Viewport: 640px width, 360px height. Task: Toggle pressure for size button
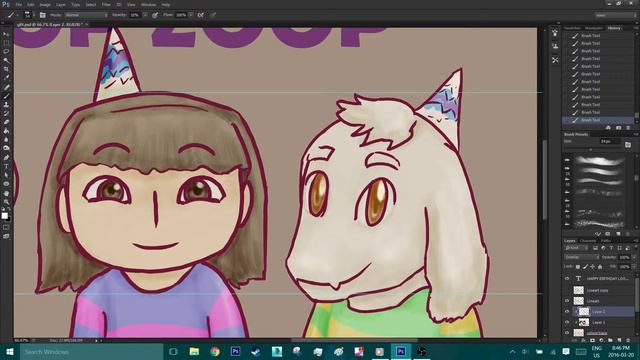[213, 15]
